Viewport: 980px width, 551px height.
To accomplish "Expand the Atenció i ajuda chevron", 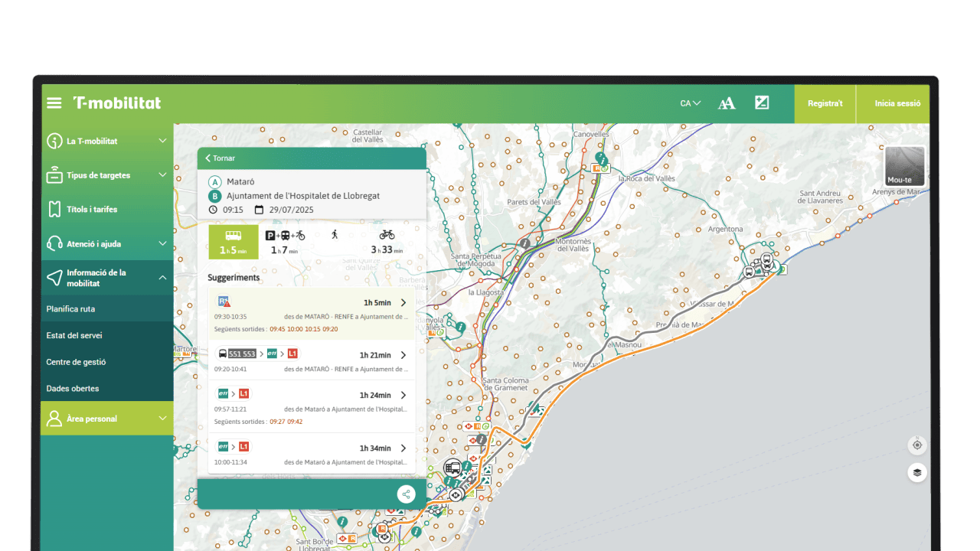I will (162, 243).
